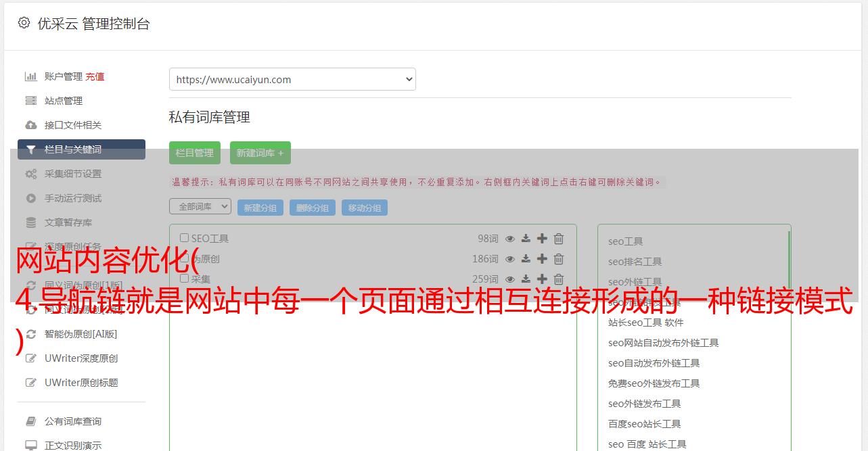Click the trash icon in the 伪原创 row

click(559, 259)
